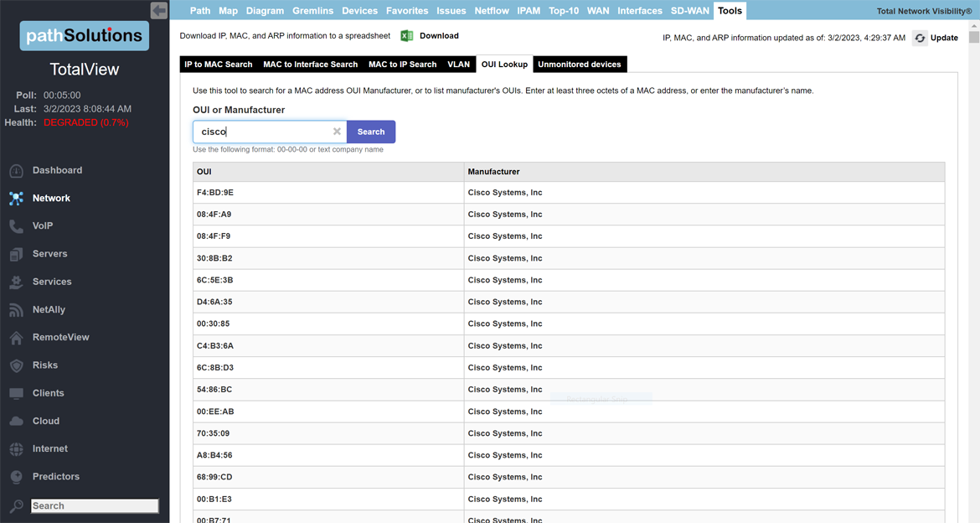Open the VoIP phone icon

click(x=17, y=226)
